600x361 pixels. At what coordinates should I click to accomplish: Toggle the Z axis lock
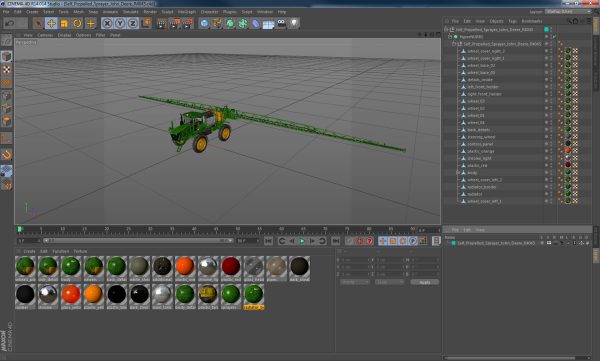click(x=132, y=24)
